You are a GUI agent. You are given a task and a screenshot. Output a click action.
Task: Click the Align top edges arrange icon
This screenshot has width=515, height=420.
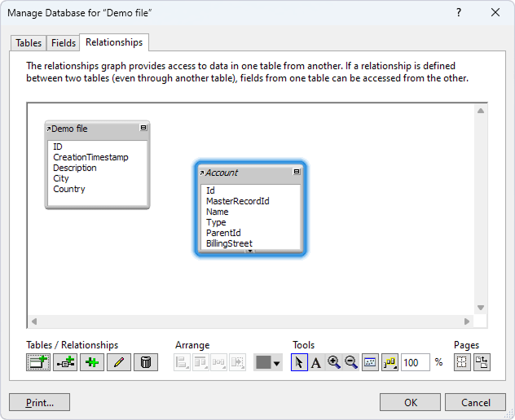[200, 362]
